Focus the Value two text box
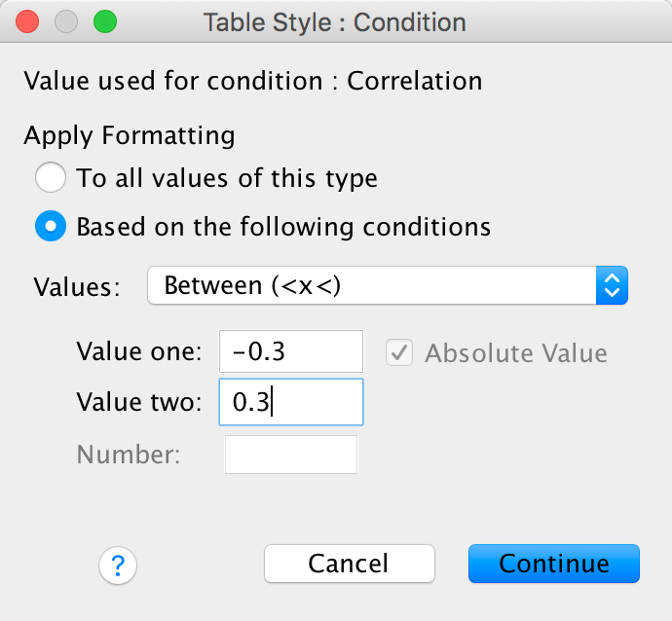Screen dimensions: 672x621 click(291, 402)
